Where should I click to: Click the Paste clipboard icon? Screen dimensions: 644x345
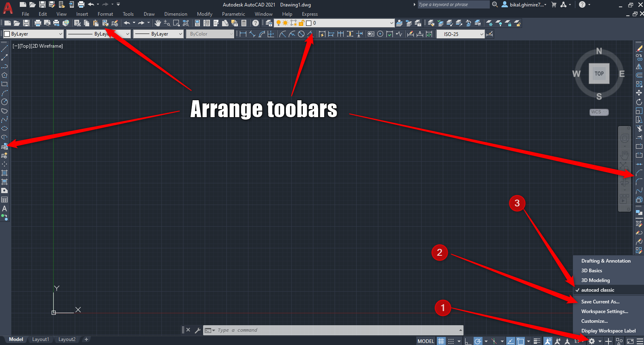[96, 23]
